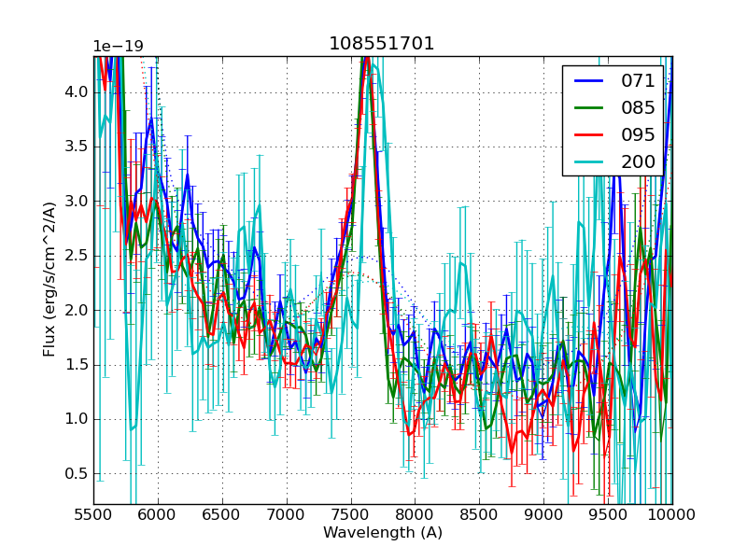The image size is (747, 560).
Task: Click the blue line swatch for 071
Action: 587,81
